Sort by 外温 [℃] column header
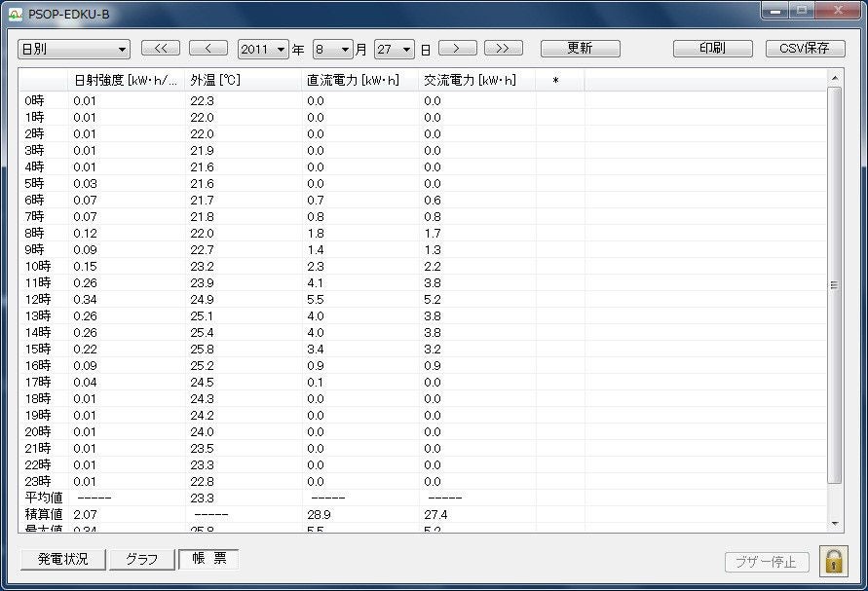 [243, 81]
